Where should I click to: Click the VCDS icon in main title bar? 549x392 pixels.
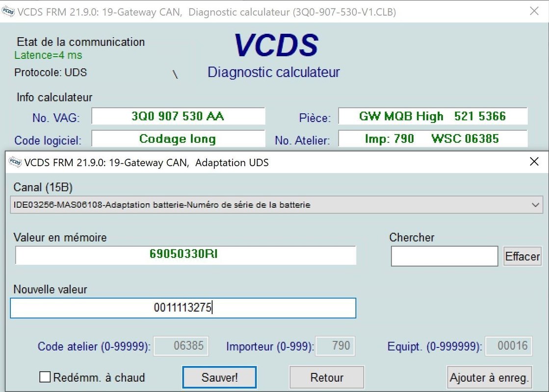8,12
